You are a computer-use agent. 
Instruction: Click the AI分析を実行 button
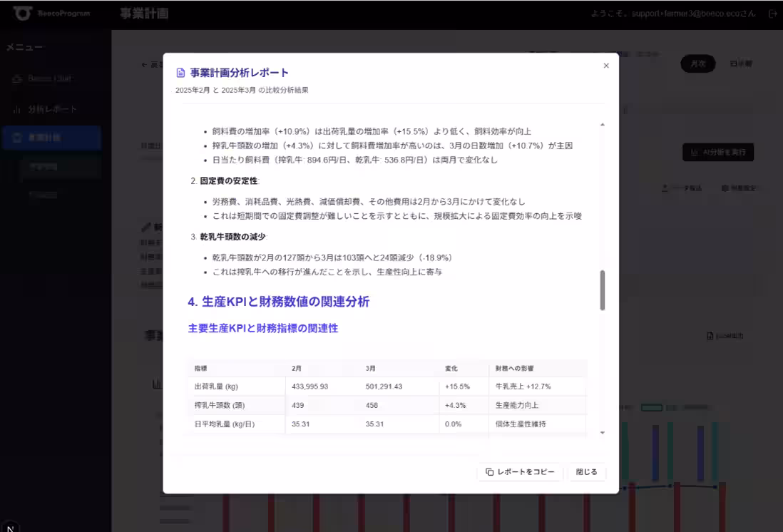click(x=717, y=152)
